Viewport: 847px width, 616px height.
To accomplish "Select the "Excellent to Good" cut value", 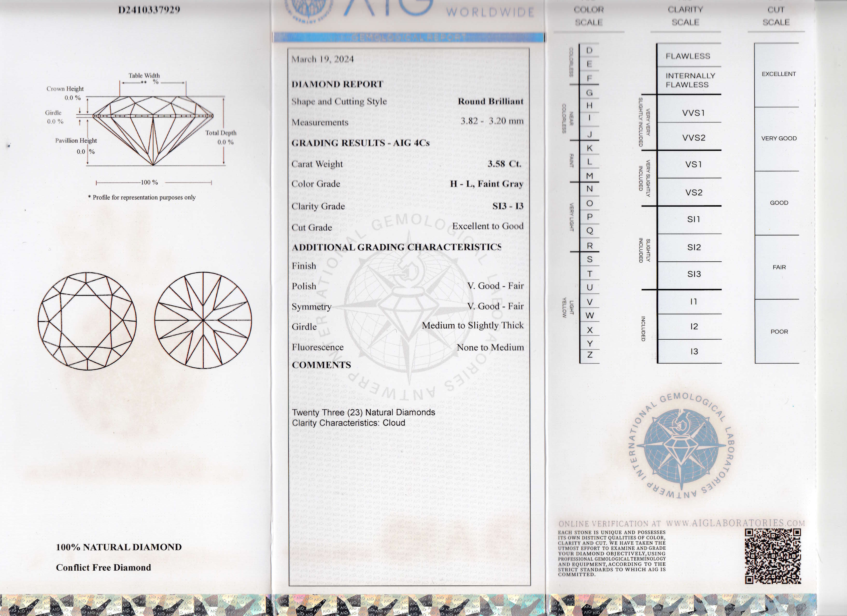I will click(x=488, y=226).
